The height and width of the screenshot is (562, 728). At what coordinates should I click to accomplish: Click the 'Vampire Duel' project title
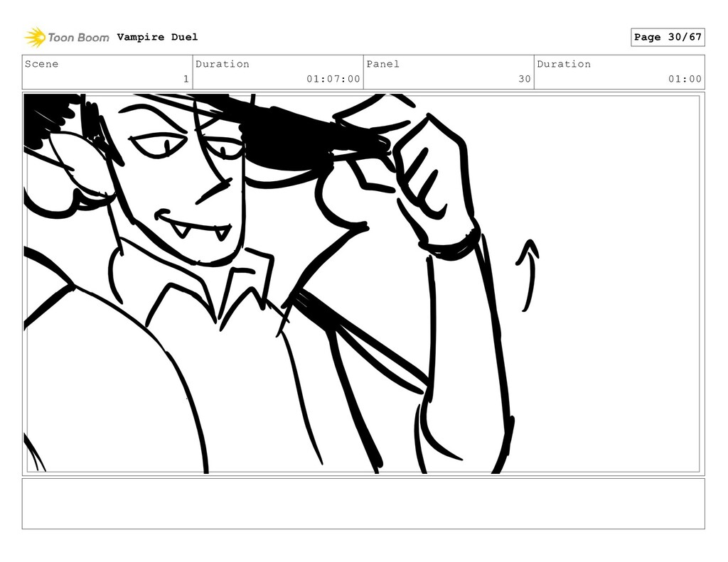pyautogui.click(x=157, y=37)
